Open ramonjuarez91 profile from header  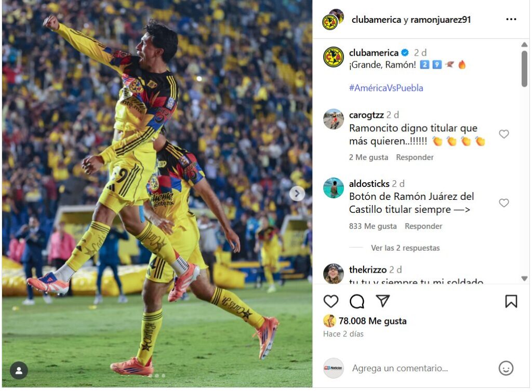pyautogui.click(x=441, y=20)
